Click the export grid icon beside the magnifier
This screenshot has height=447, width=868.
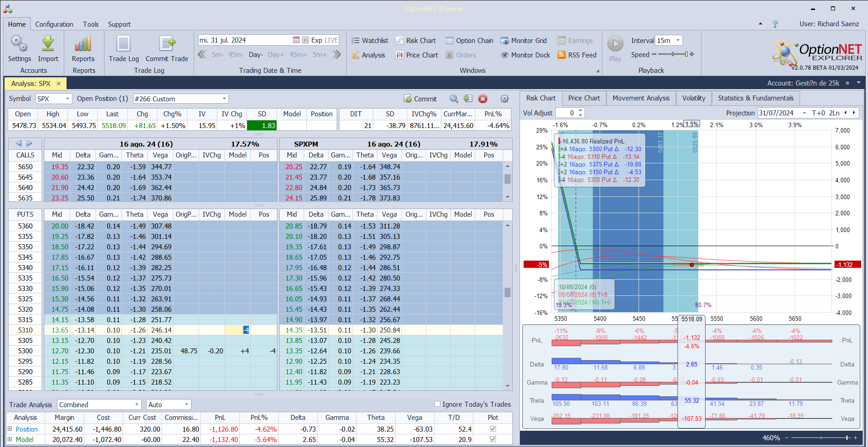(468, 99)
